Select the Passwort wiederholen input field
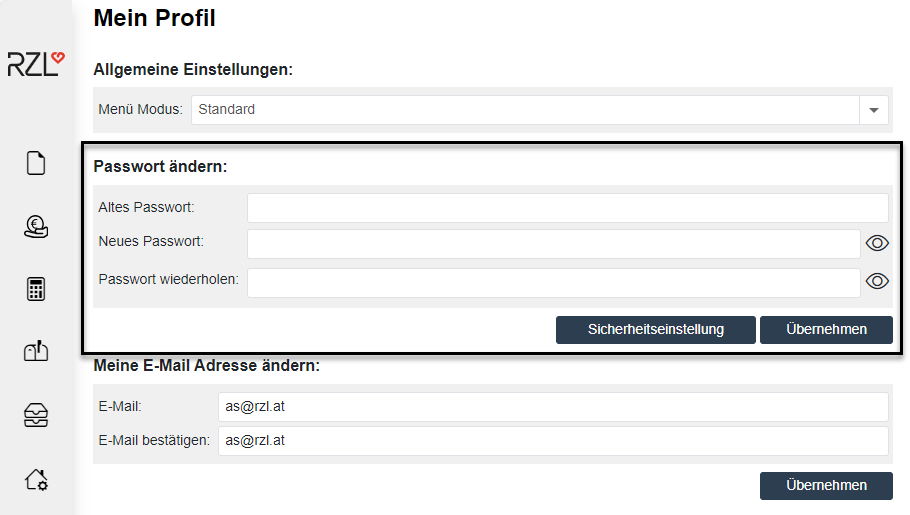910x515 pixels. [553, 283]
